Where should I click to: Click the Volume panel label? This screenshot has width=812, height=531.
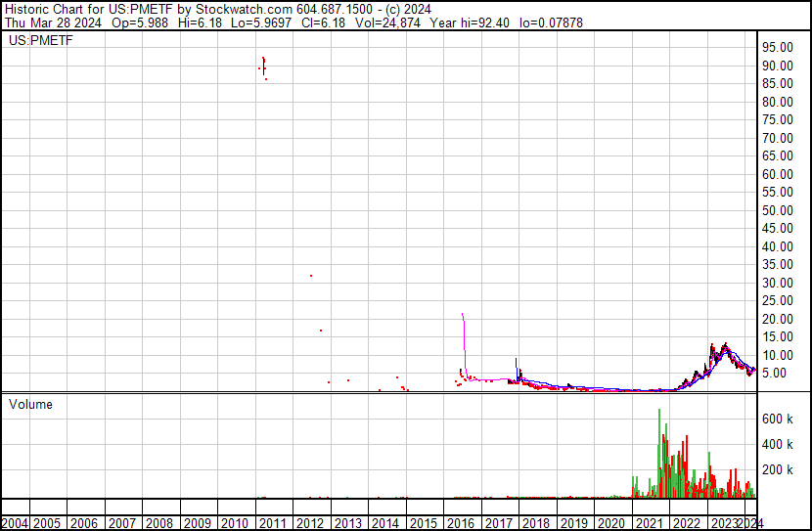click(x=30, y=404)
